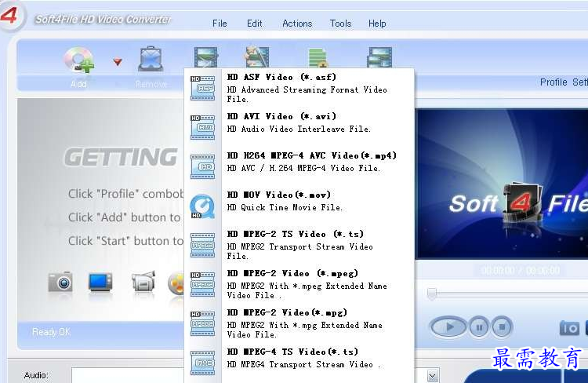Viewport: 588px width, 383px height.
Task: Click the HD QuickTime MOV icon
Action: pyautogui.click(x=202, y=206)
